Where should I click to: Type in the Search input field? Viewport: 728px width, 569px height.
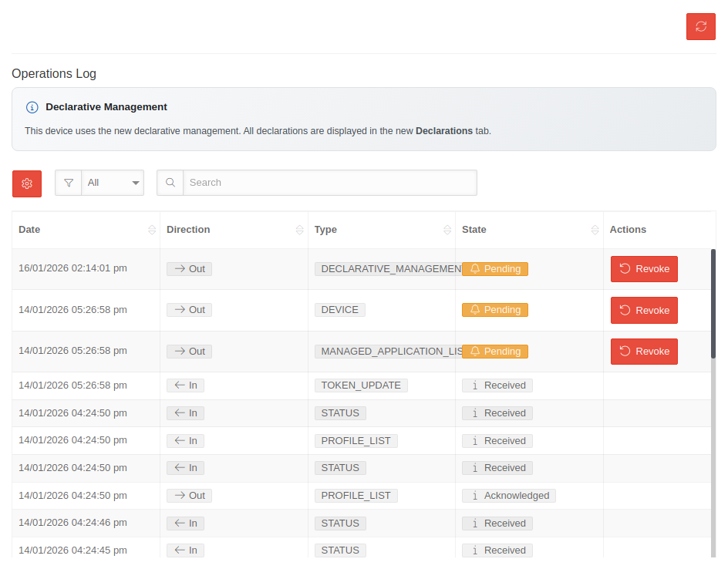point(329,183)
